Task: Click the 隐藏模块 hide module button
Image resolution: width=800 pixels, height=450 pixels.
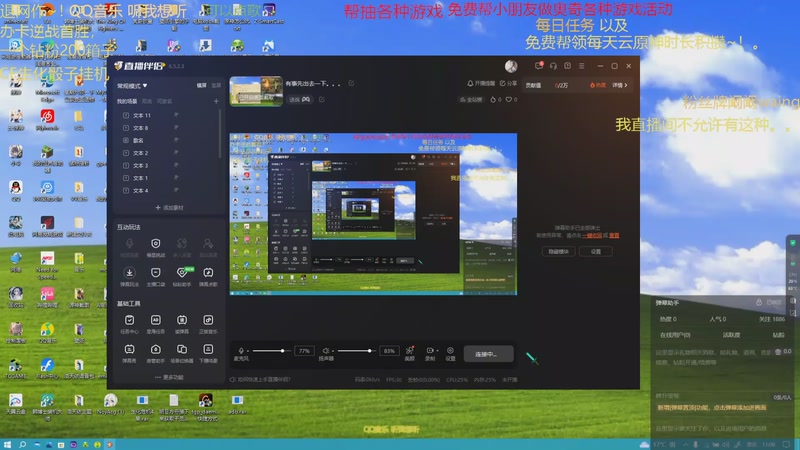Action: click(558, 252)
